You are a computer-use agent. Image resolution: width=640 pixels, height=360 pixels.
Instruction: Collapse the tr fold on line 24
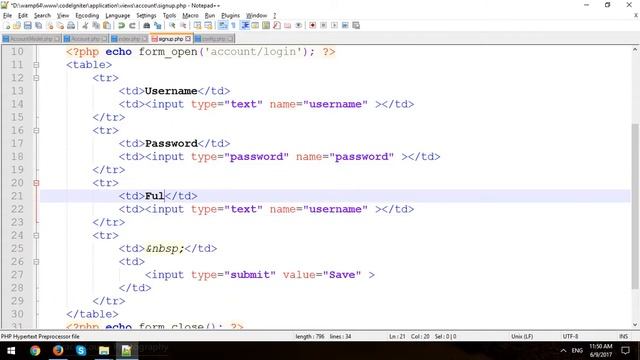pyautogui.click(x=36, y=236)
